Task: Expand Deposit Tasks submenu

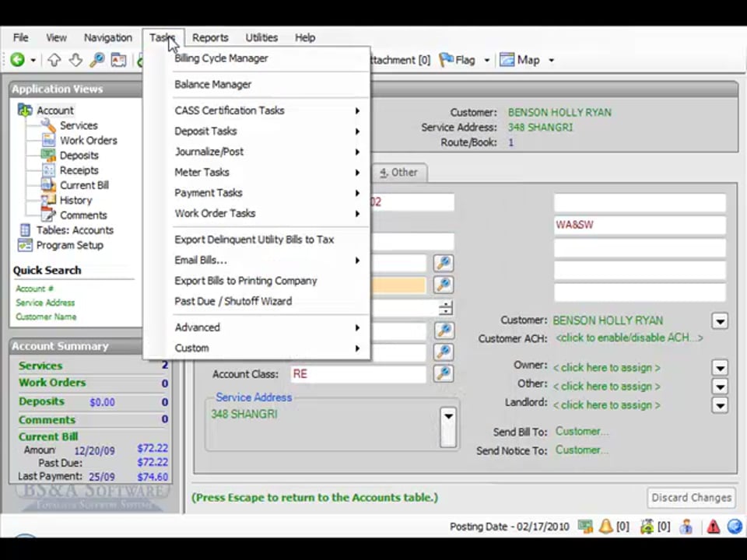Action: [x=258, y=131]
